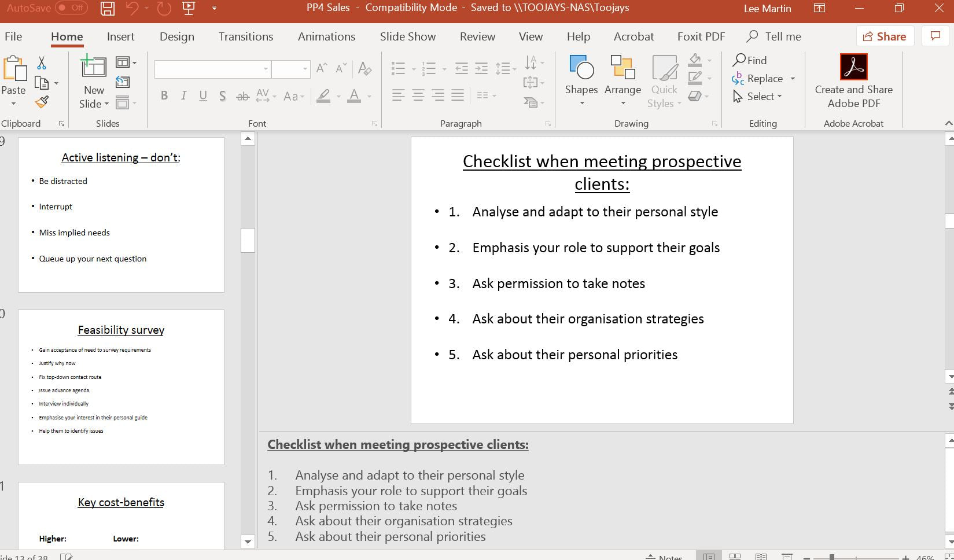Viewport: 954px width, 560px height.
Task: Click the Cut scissors icon
Action: pyautogui.click(x=41, y=62)
